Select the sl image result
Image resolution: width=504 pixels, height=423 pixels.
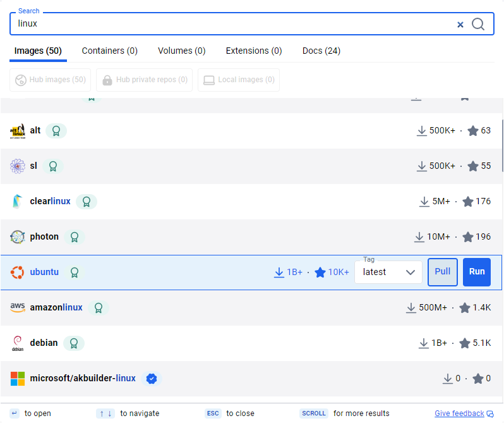click(x=251, y=166)
